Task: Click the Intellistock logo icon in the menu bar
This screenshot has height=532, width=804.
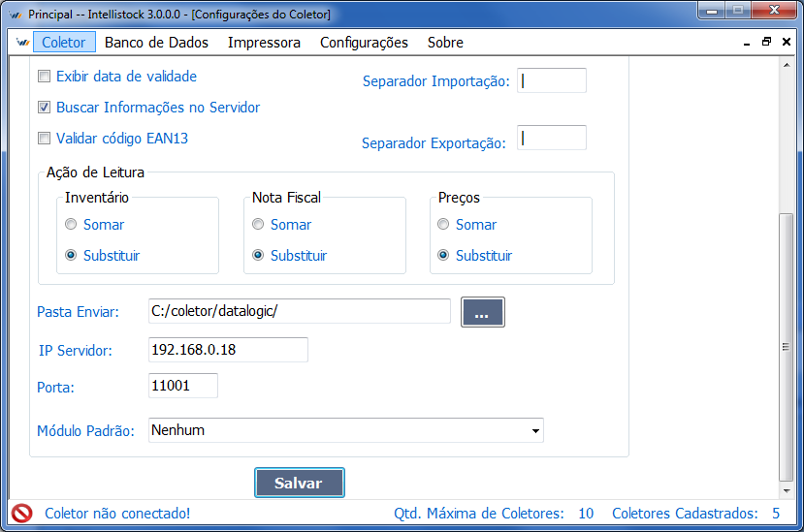Action: coord(22,42)
